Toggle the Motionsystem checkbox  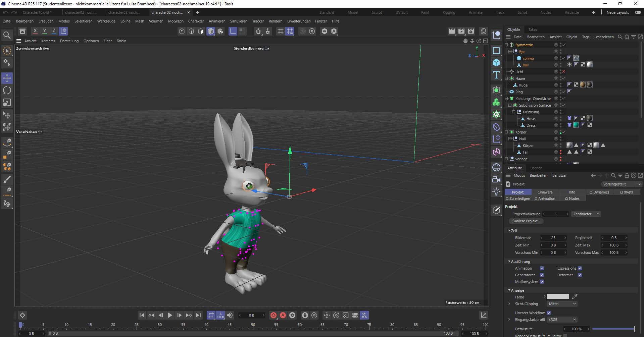[x=542, y=282]
